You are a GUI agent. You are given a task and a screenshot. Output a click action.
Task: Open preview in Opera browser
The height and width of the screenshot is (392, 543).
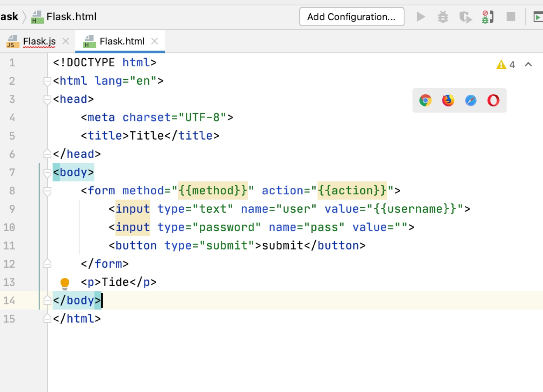[493, 101]
